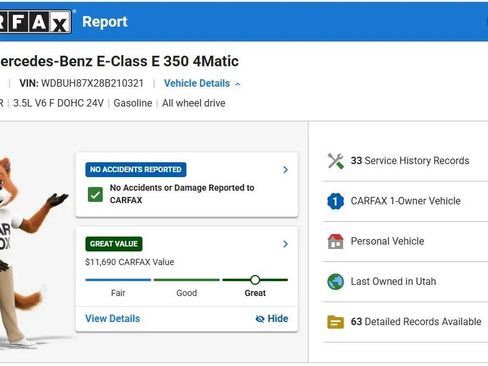Click the house icon for Personal Vehicle
488x366 pixels.
coord(335,241)
